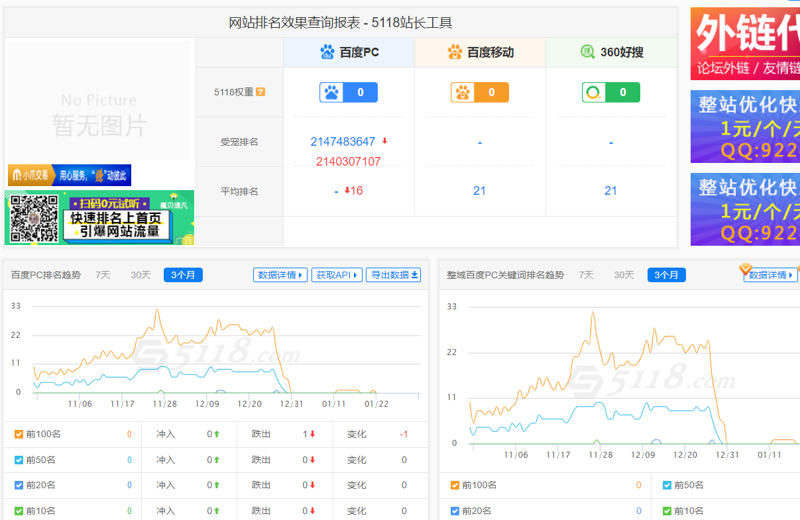Click the Baidu mobile orange paw icon

[x=455, y=52]
